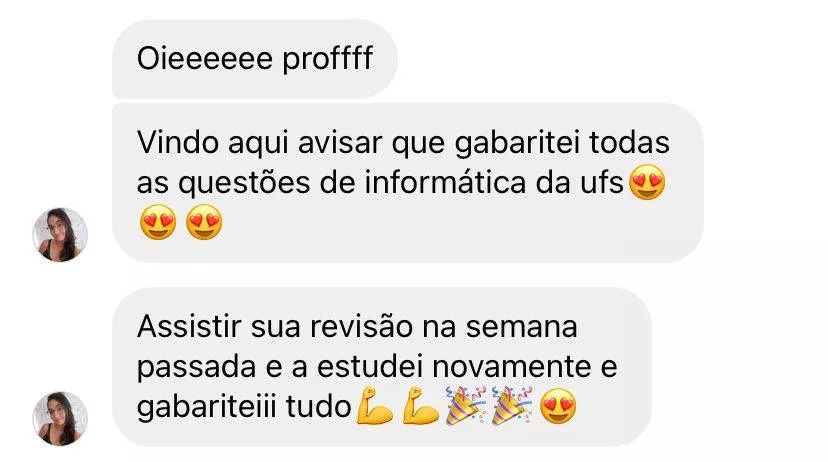Screen dimensions: 828x462
Task: Click the heart-eyes emoji directly below 'as questões'
Action: pos(158,222)
